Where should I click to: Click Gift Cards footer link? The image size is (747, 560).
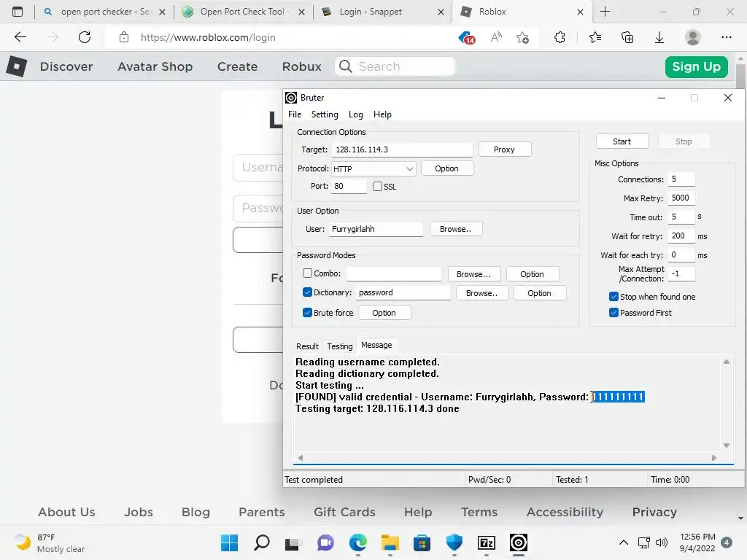pyautogui.click(x=344, y=512)
